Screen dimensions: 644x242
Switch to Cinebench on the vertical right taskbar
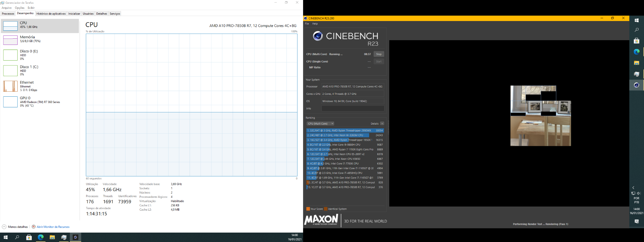tap(636, 85)
